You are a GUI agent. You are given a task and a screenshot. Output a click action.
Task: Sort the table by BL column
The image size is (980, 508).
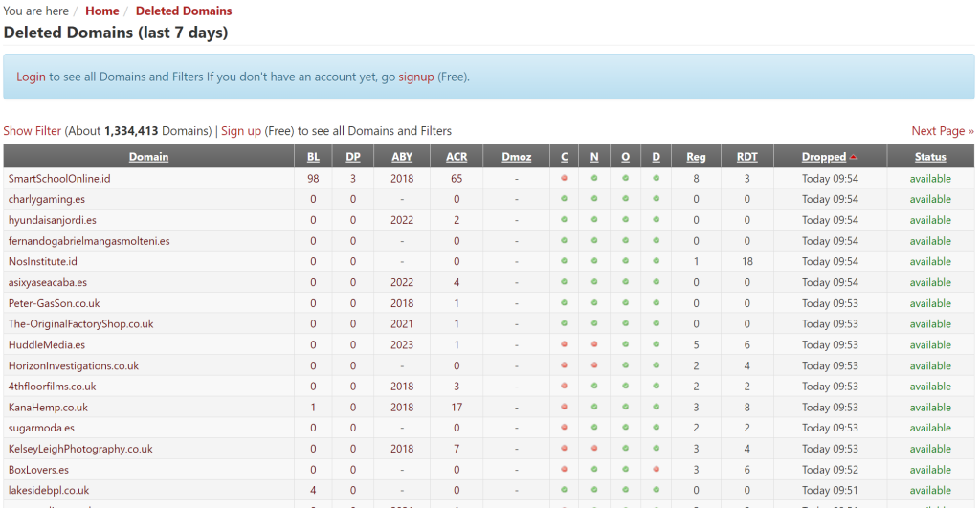[x=313, y=157]
